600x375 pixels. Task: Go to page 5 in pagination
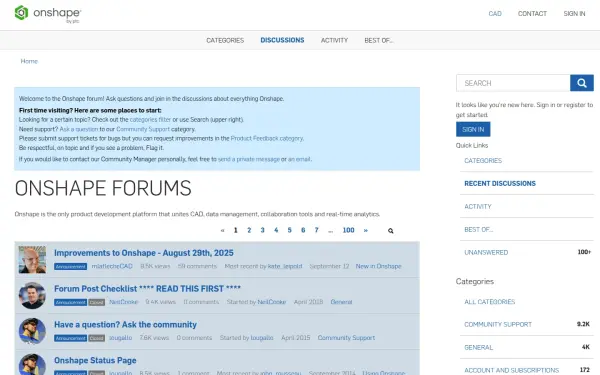coord(289,230)
